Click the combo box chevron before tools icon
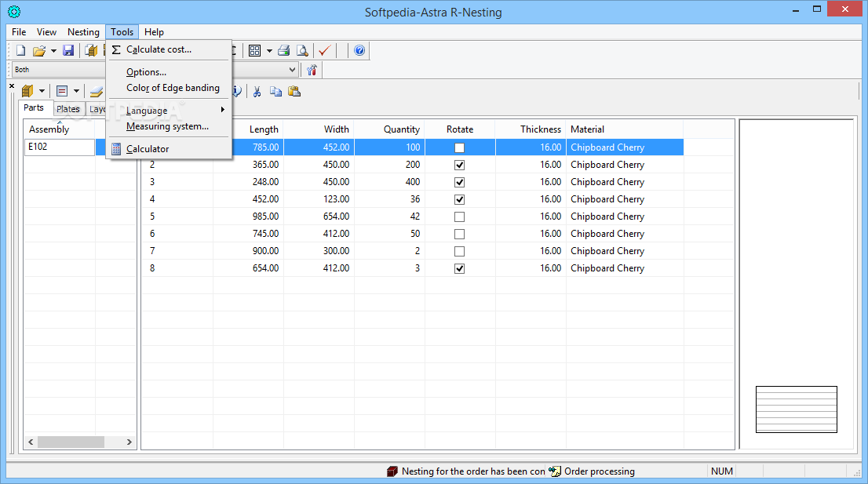The image size is (868, 484). [292, 70]
